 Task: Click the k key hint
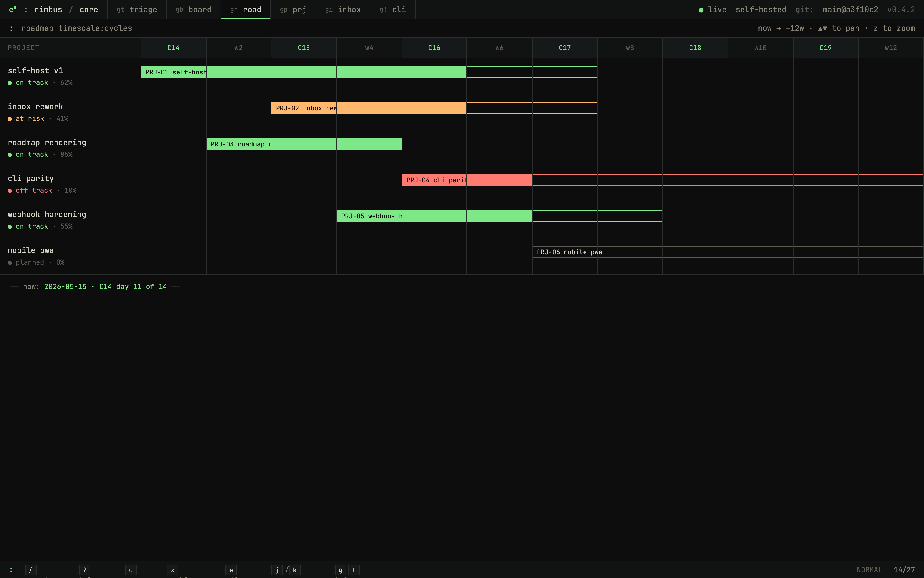(295, 570)
